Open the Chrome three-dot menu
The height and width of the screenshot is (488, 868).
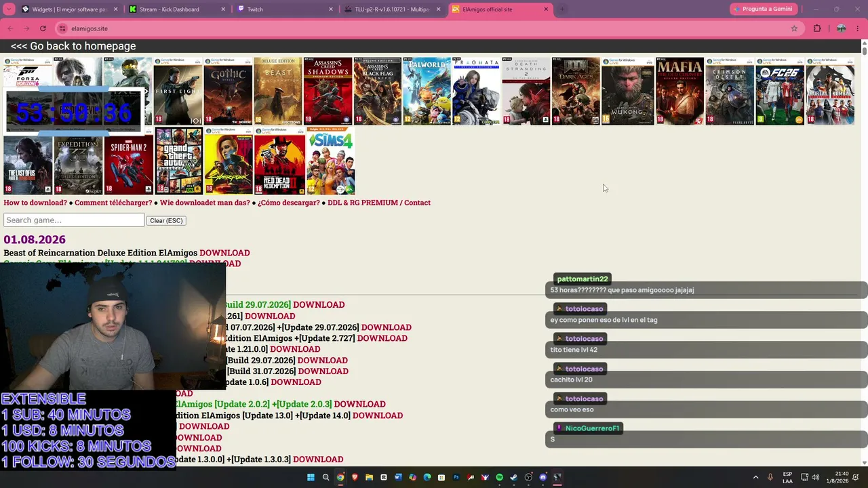coord(858,28)
